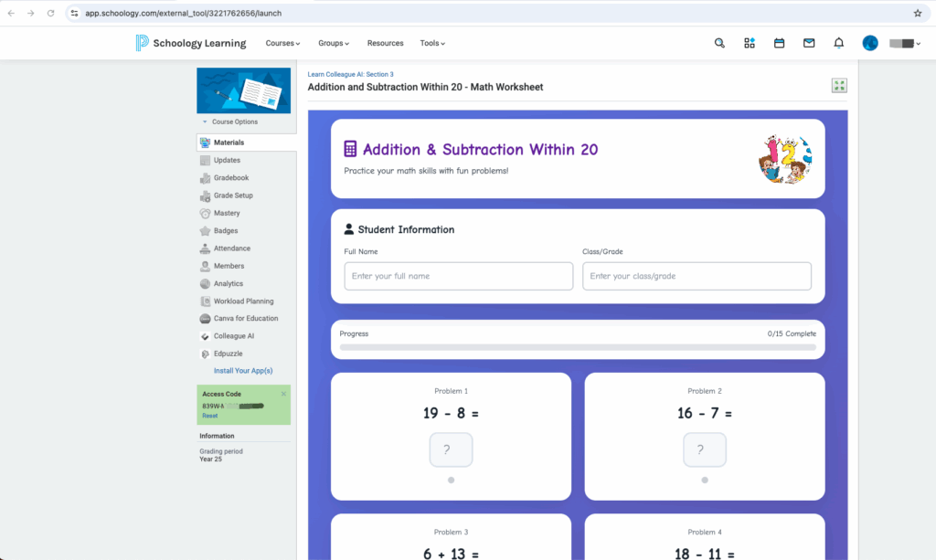Image resolution: width=936 pixels, height=560 pixels.
Task: Click the answer box for Problem 1
Action: coord(451,449)
